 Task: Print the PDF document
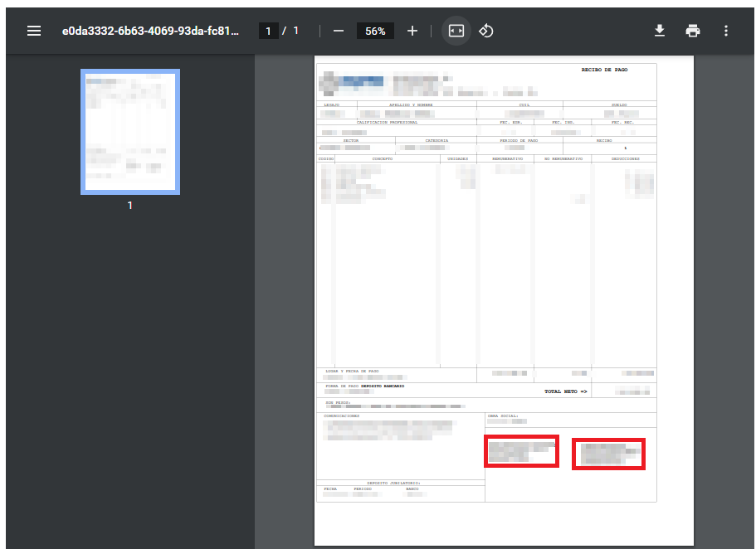point(693,31)
